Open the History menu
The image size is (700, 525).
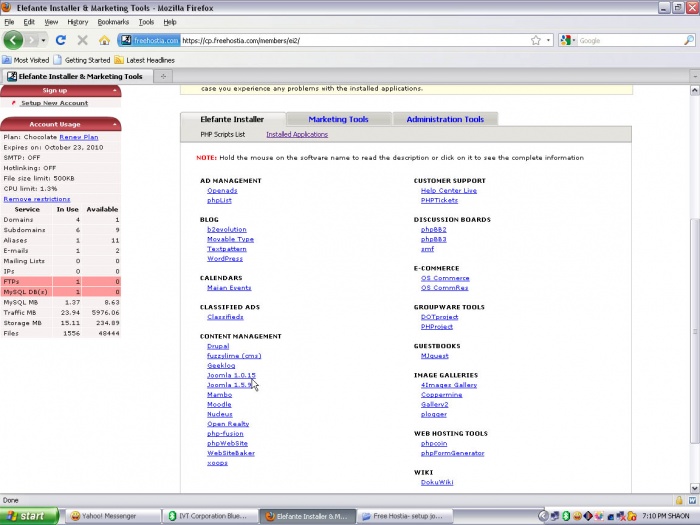[77, 21]
